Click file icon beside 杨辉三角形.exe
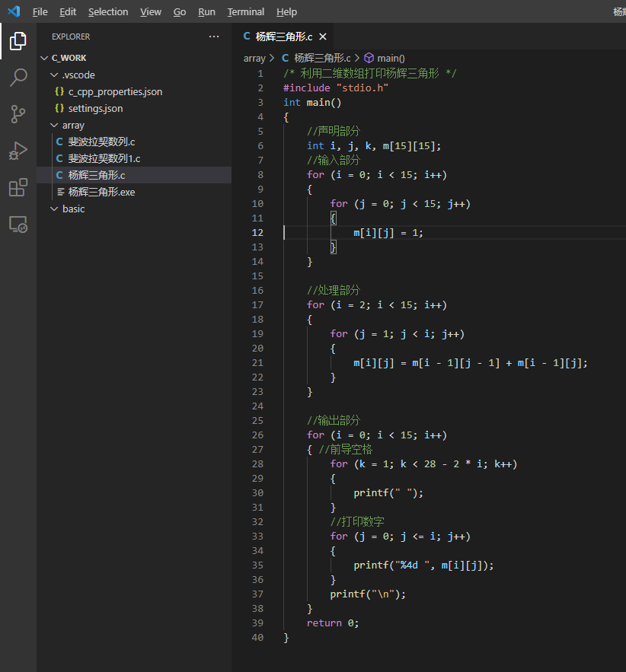The width and height of the screenshot is (626, 672). click(x=61, y=192)
